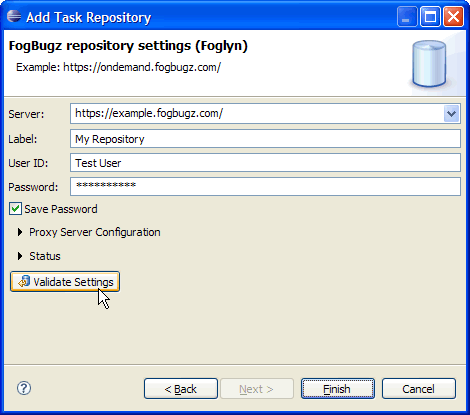
Task: Cancel the repository wizard
Action: [419, 389]
